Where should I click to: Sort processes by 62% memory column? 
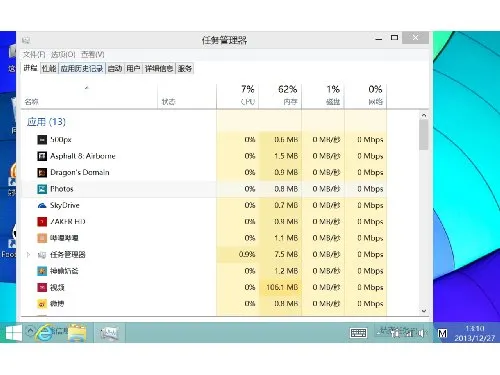click(287, 95)
